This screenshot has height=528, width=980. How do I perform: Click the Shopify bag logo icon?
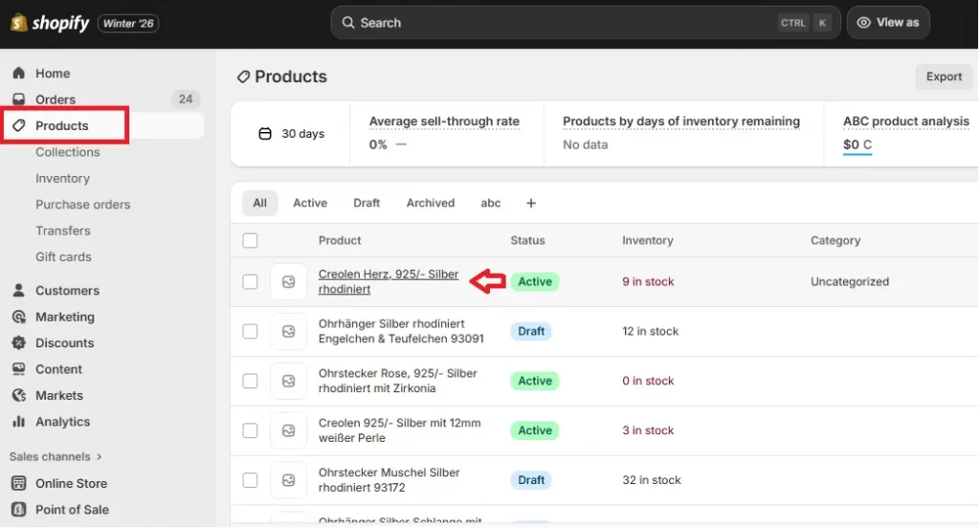click(x=18, y=23)
